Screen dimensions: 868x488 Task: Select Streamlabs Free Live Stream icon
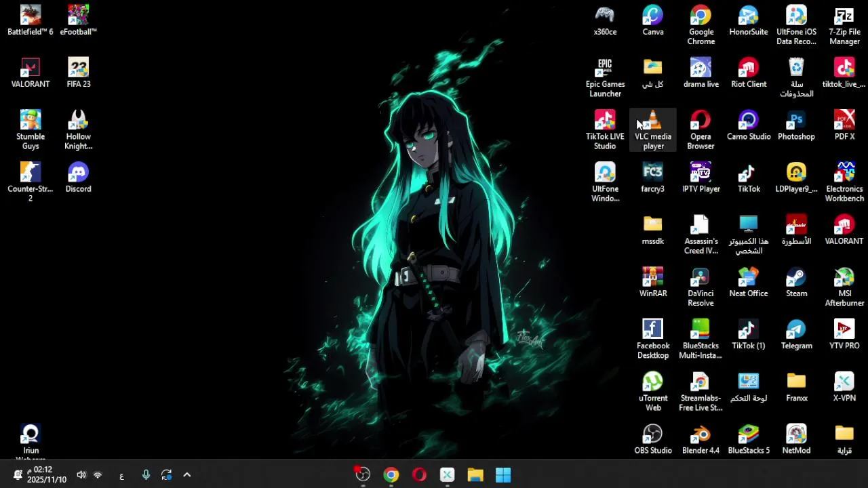(701, 390)
